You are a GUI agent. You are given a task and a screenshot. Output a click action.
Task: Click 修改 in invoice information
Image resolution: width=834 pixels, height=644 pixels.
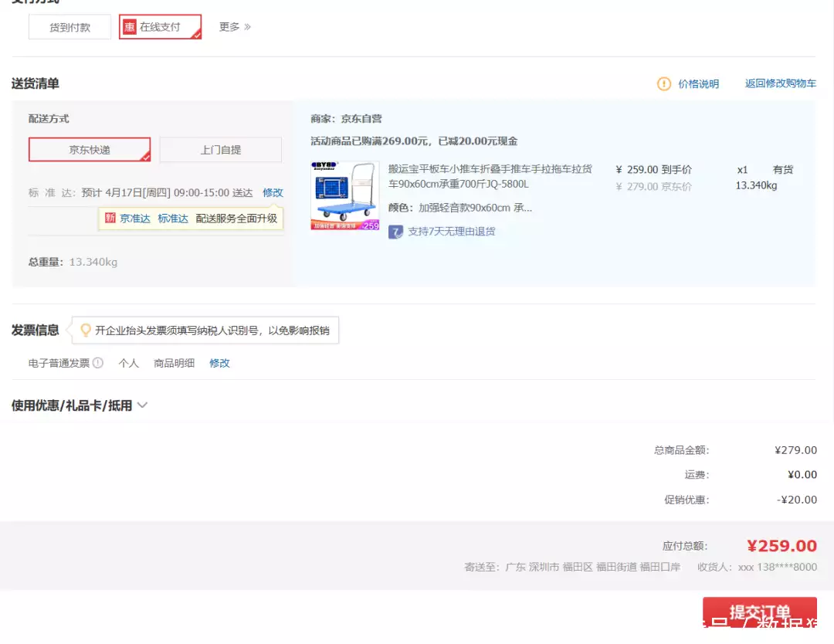pos(219,363)
